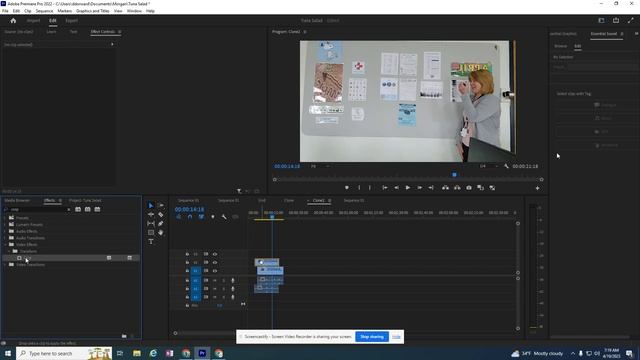Click Go to In point
The height and width of the screenshot is (360, 640).
(384, 188)
